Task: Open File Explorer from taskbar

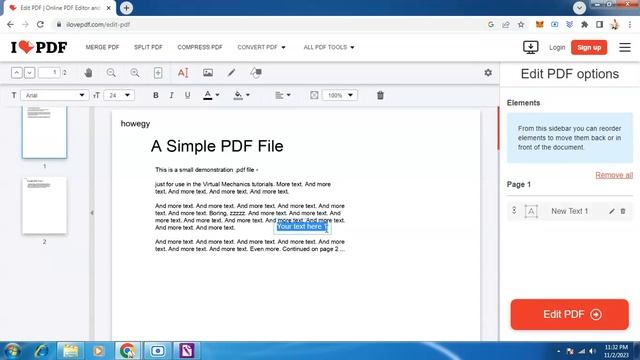Action: pos(70,351)
